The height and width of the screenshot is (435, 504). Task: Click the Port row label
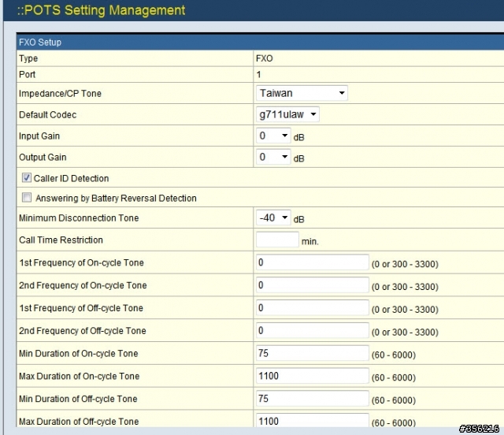pos(27,75)
